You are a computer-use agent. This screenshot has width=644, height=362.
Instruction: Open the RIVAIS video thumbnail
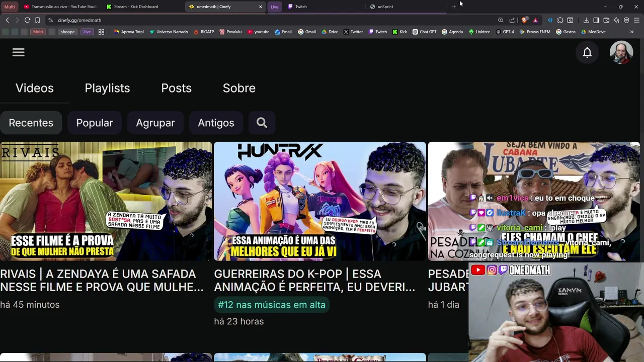click(x=106, y=201)
